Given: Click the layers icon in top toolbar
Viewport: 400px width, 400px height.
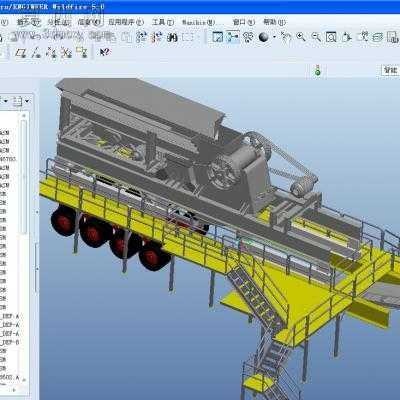Looking at the screenshot, I should point(378,37).
